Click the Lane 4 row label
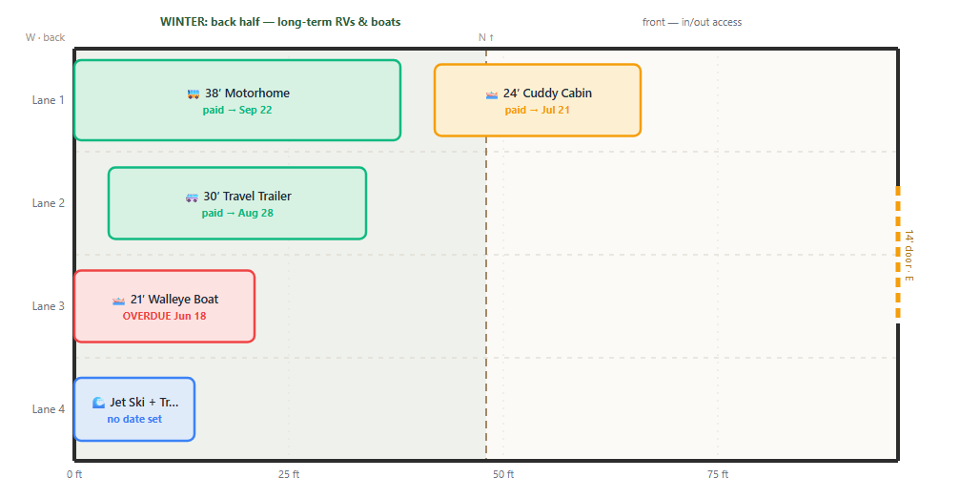980x499 pixels. click(48, 409)
